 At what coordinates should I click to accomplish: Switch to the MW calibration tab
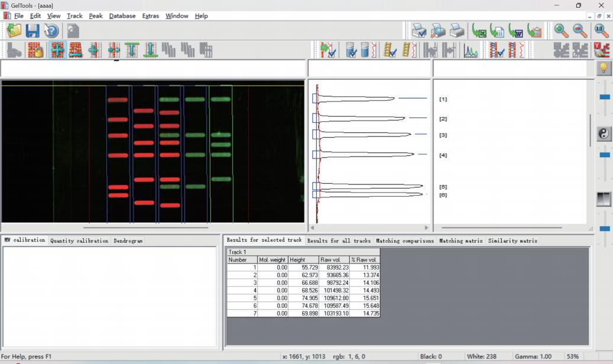pos(25,240)
